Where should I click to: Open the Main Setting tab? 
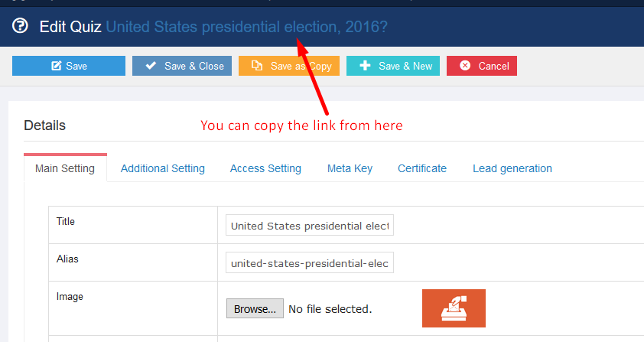point(65,168)
